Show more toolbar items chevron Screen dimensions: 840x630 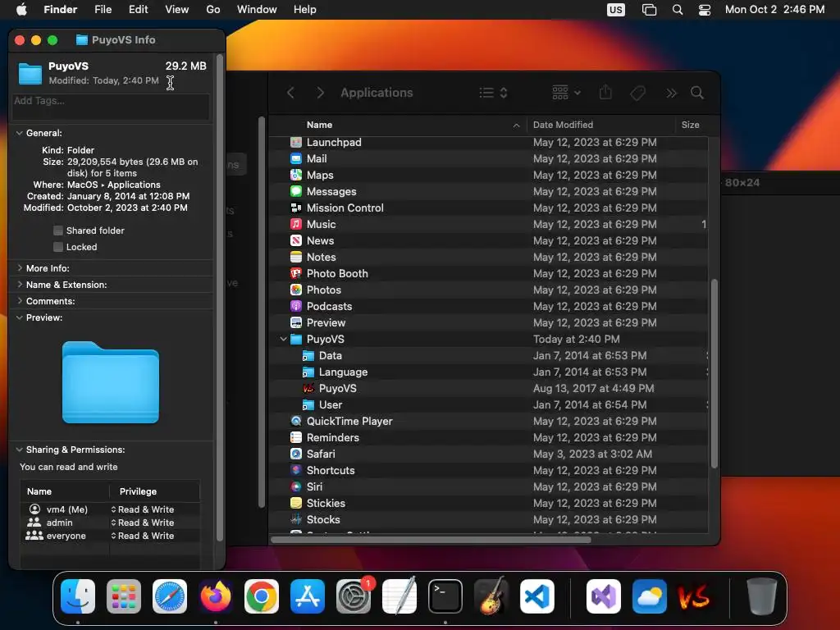click(x=671, y=94)
